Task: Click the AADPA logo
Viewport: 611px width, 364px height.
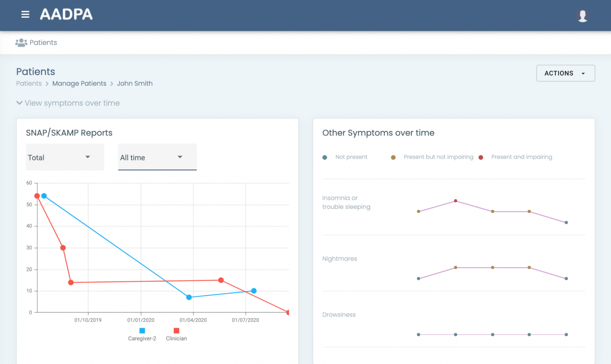Action: tap(66, 15)
